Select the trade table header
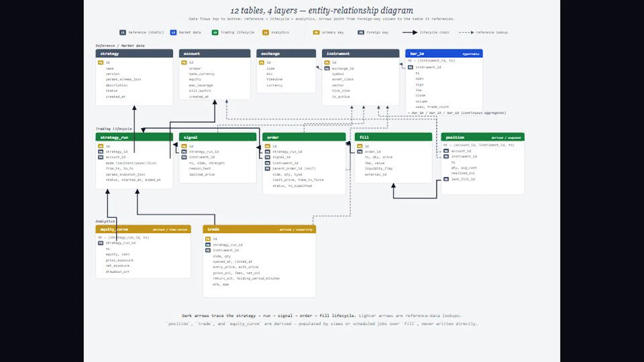Screen dimensions: 644x362 [259, 229]
